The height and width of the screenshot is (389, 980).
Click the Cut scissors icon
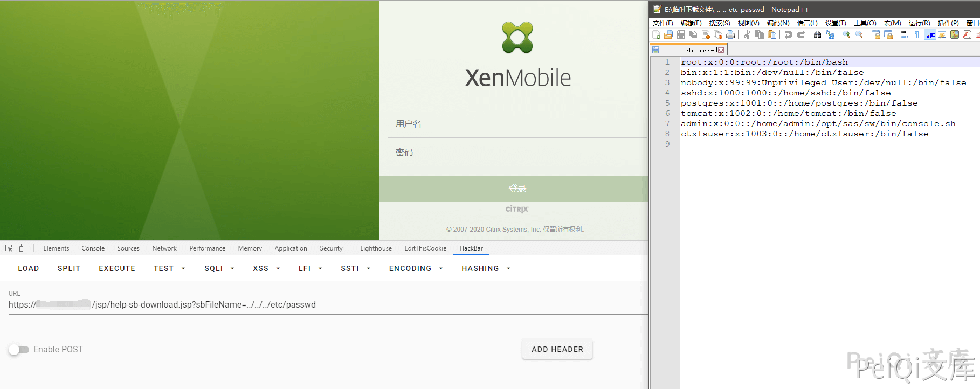(x=747, y=35)
